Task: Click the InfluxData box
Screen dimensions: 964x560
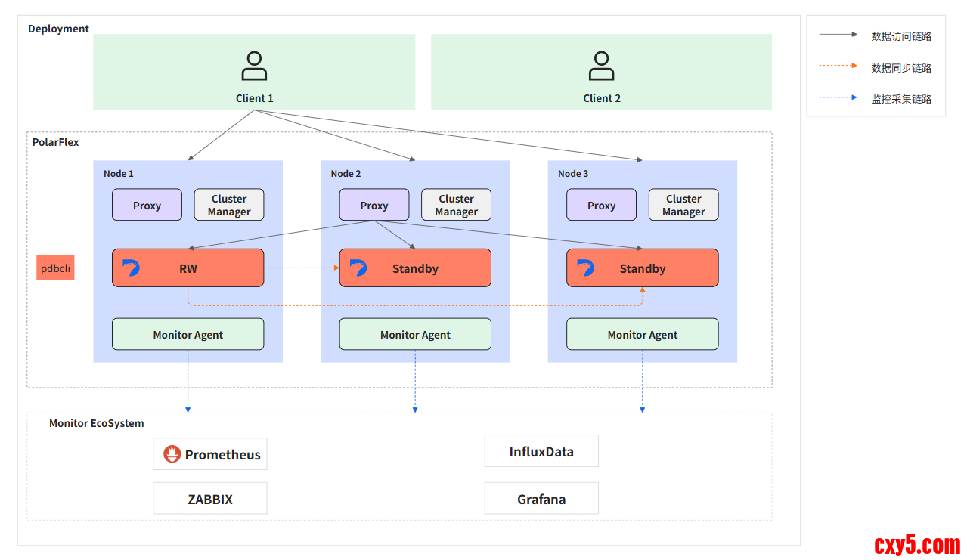Action: [x=541, y=451]
